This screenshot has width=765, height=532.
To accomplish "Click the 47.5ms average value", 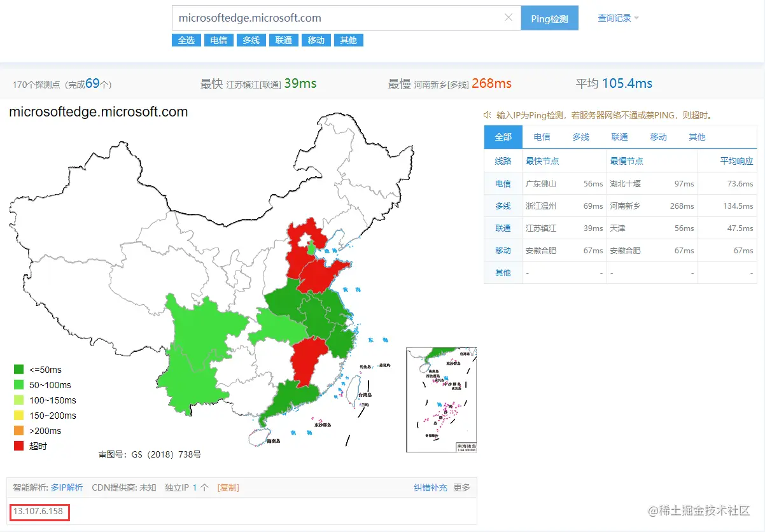I will point(740,228).
